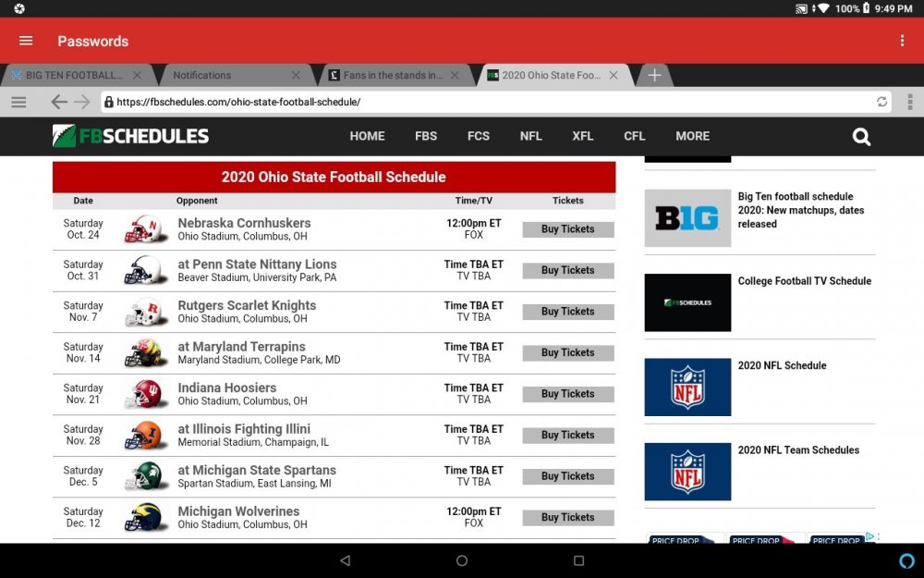The height and width of the screenshot is (578, 924).
Task: Open the site search magnifier icon
Action: pyautogui.click(x=861, y=137)
